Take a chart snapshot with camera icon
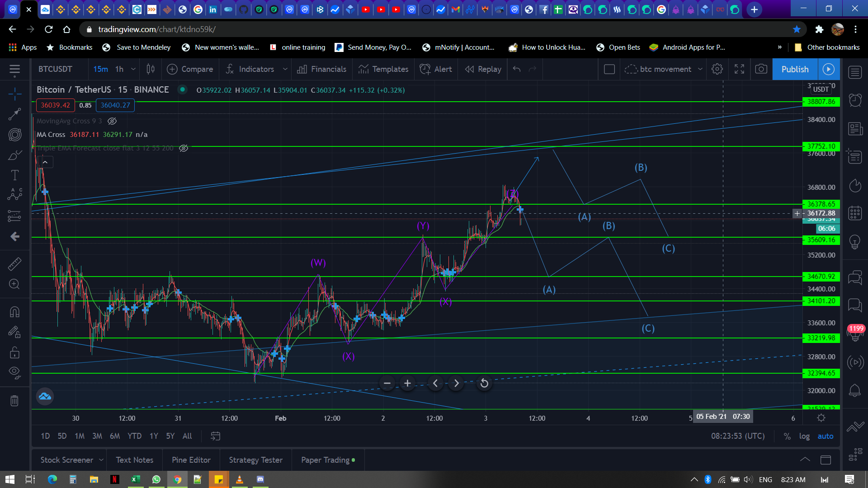 (761, 69)
